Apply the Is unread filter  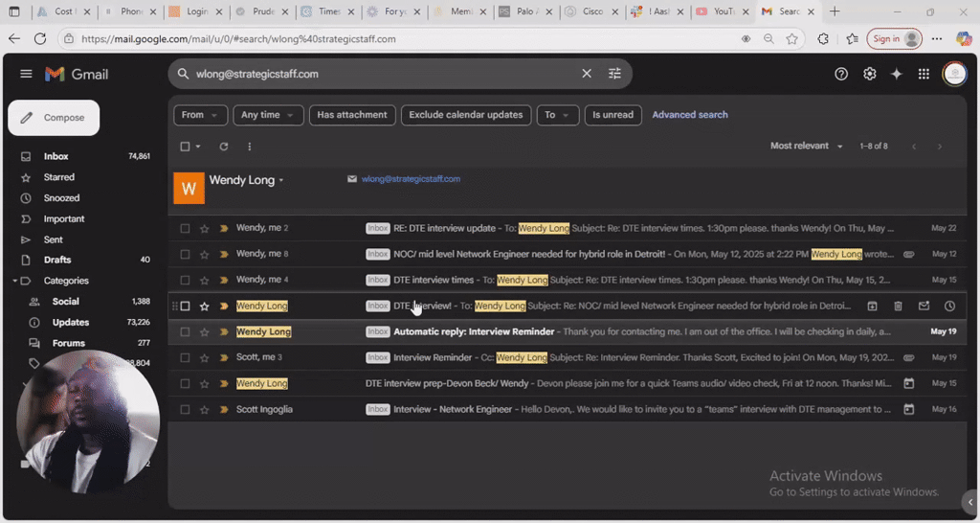pos(612,115)
